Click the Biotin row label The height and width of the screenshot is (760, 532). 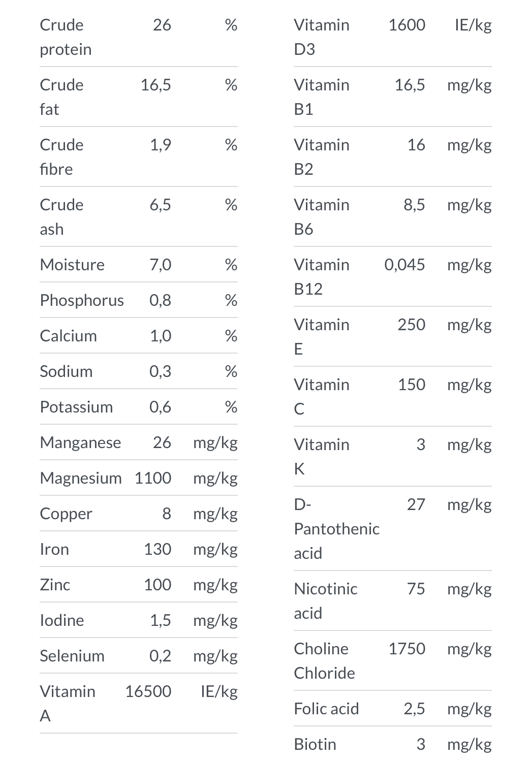tap(315, 744)
